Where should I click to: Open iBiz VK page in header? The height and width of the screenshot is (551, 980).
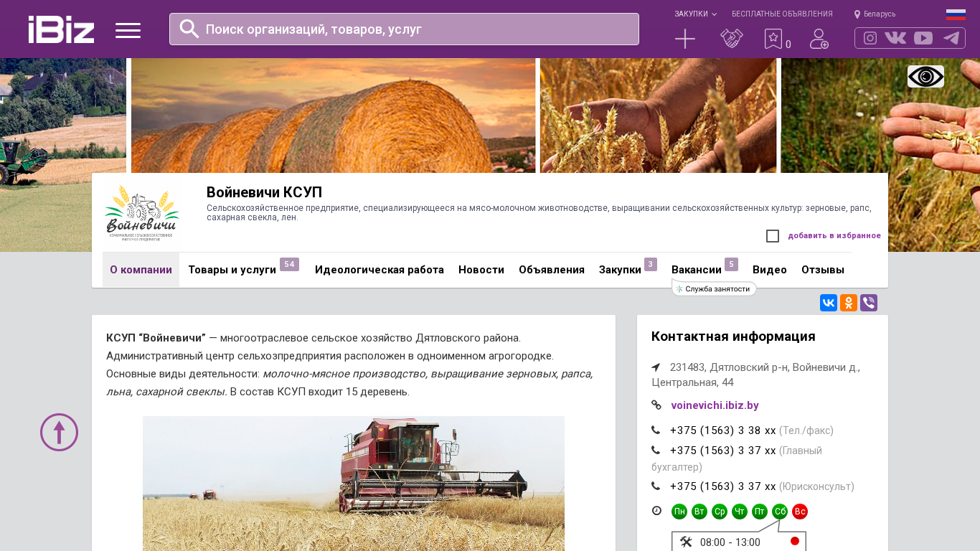895,38
